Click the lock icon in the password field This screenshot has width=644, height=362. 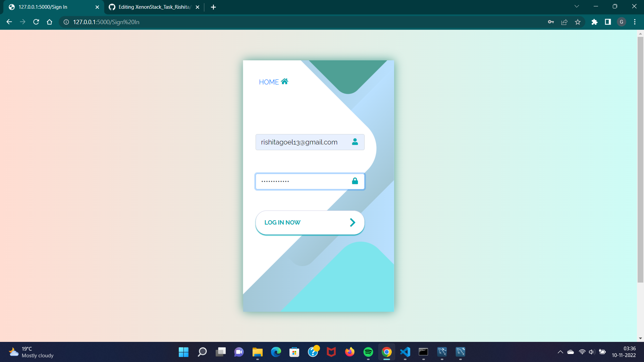tap(355, 181)
